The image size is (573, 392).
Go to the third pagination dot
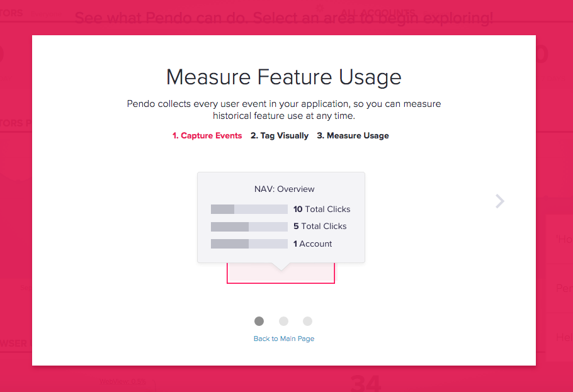(308, 321)
